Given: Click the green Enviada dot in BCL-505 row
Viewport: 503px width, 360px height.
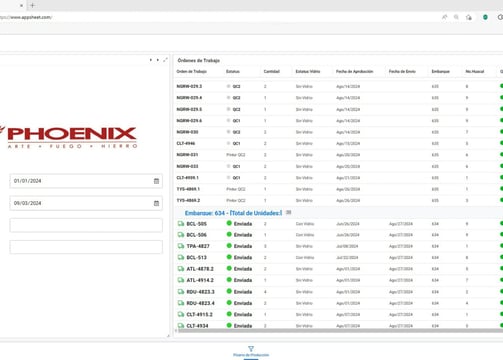Looking at the screenshot, I should point(229,223).
